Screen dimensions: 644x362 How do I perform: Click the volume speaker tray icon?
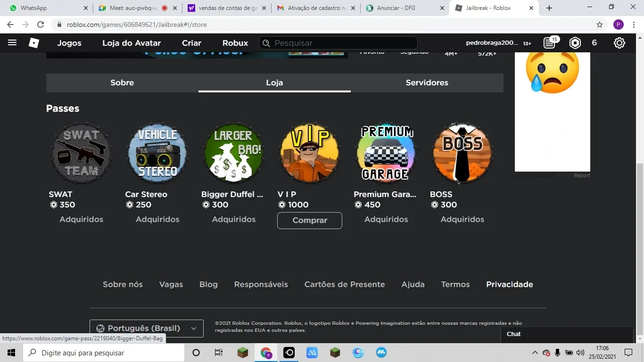point(580,353)
